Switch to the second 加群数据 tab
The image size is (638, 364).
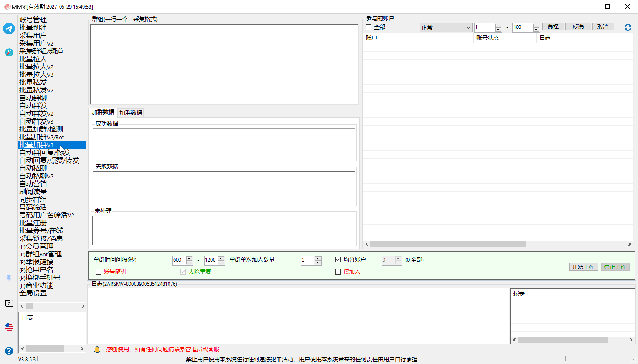click(131, 113)
